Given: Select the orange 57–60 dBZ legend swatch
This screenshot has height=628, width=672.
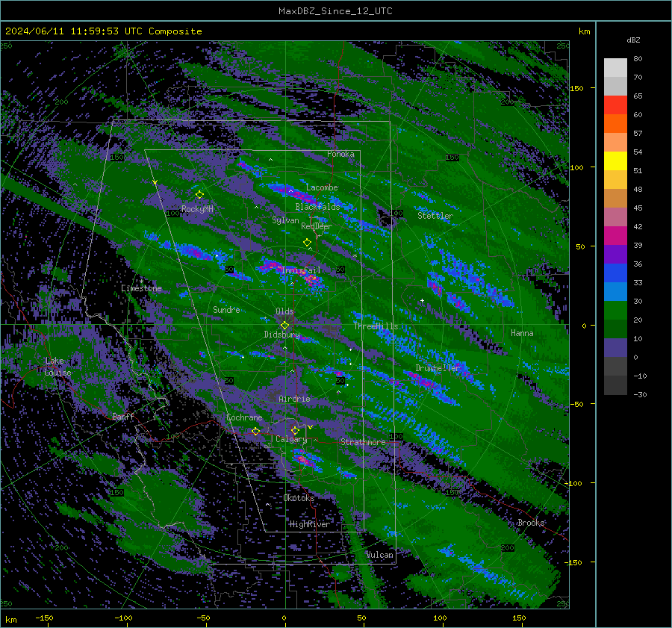Looking at the screenshot, I should click(x=615, y=123).
